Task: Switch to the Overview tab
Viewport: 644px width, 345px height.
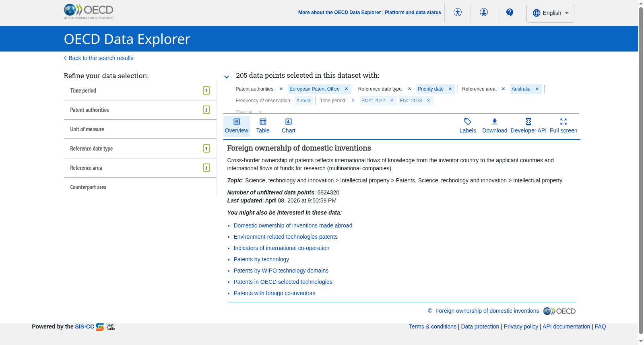Action: tap(237, 126)
